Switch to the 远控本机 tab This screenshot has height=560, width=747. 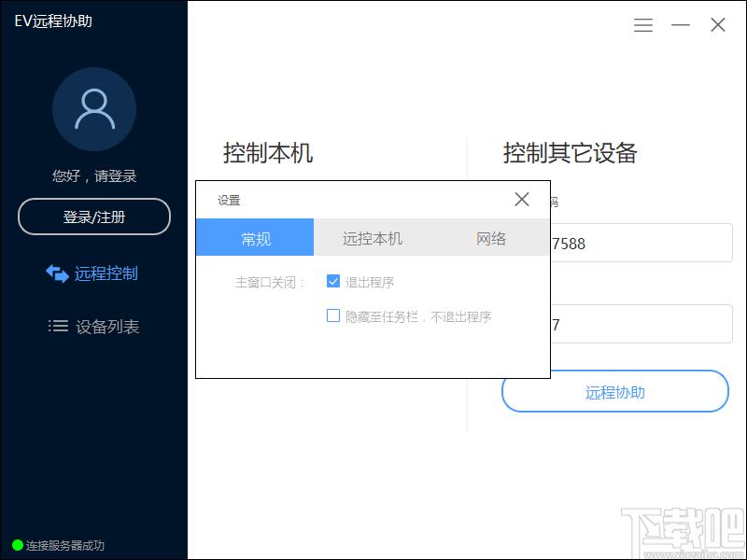click(x=372, y=237)
